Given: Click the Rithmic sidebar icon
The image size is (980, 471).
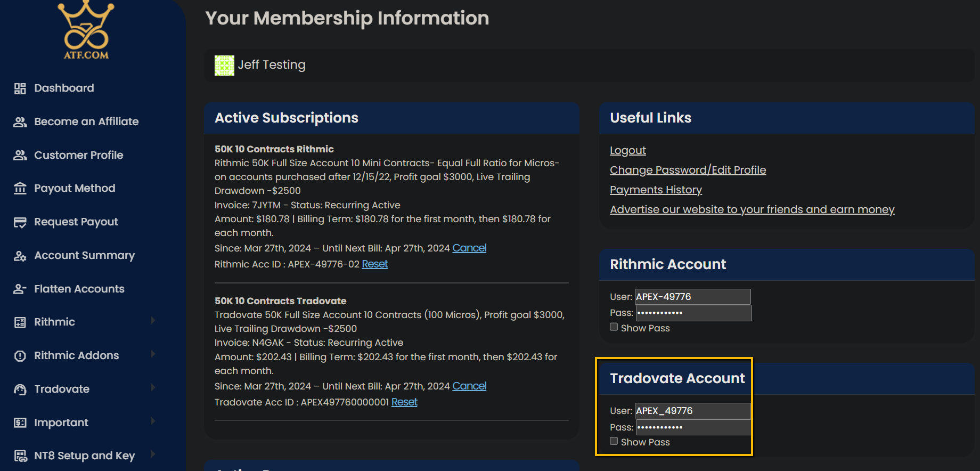Looking at the screenshot, I should (x=20, y=322).
